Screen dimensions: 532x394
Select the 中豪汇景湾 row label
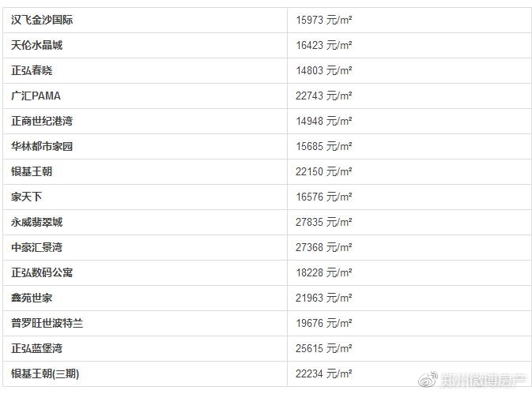[37, 247]
